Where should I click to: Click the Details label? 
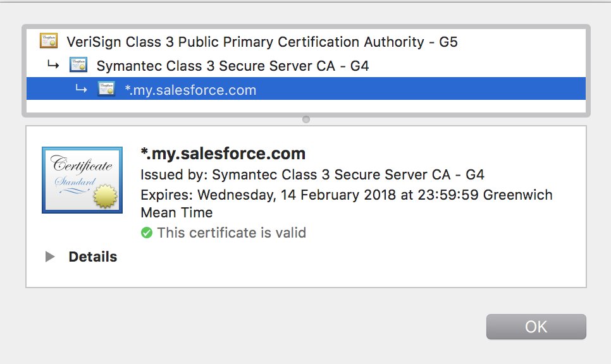(x=93, y=257)
